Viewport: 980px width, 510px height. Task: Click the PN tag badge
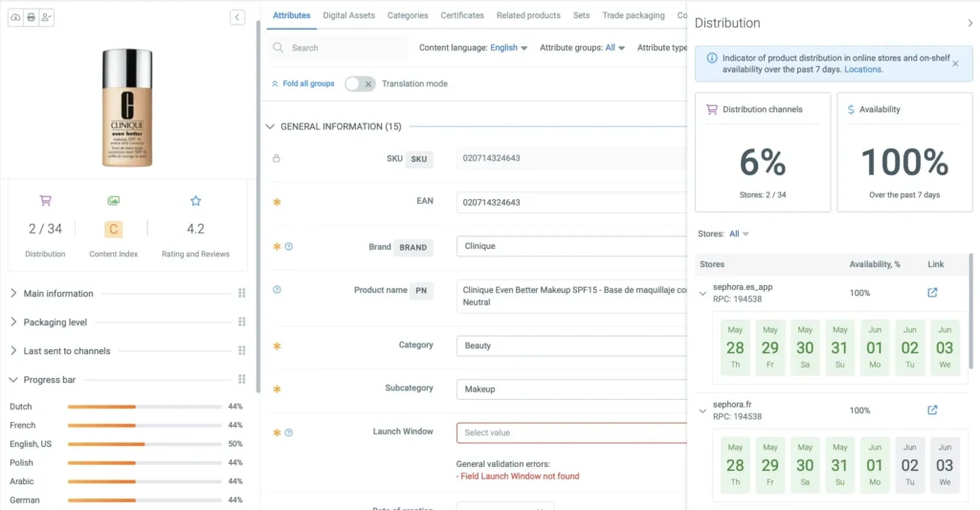point(421,291)
